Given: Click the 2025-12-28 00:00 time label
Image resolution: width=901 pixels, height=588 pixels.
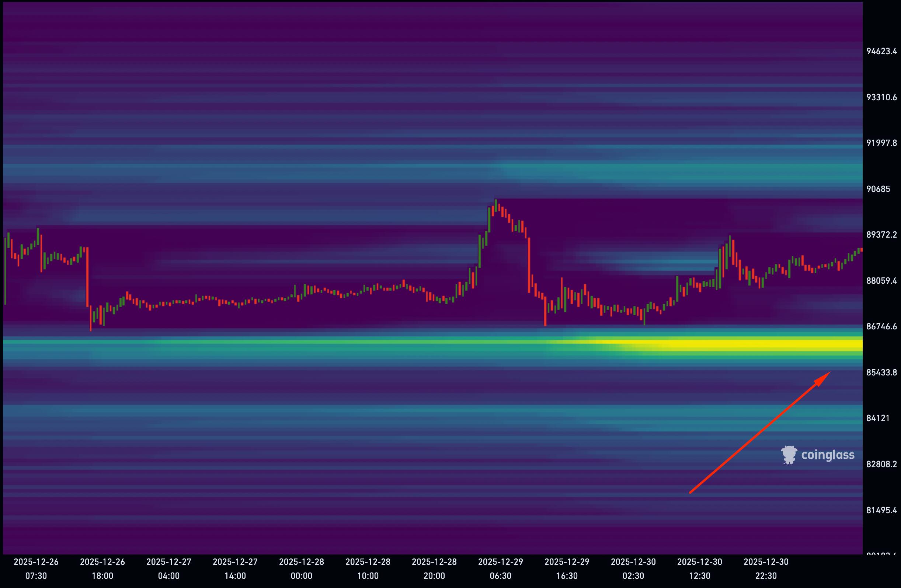Looking at the screenshot, I should (301, 569).
